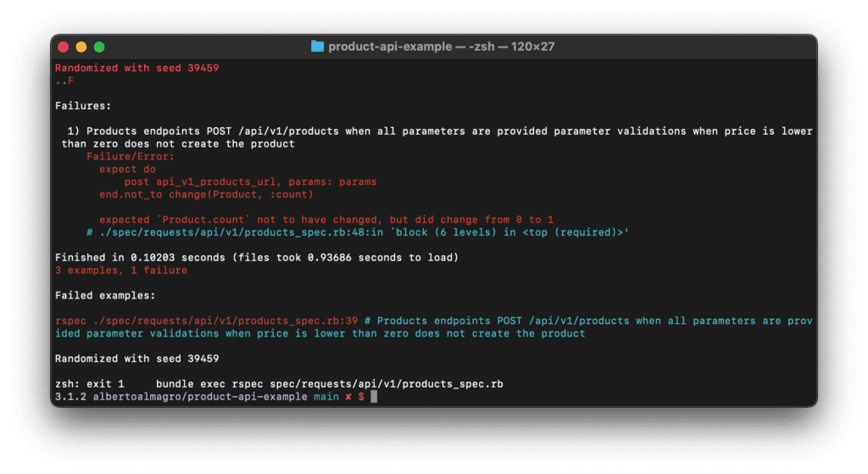Screen dimensions: 868x474
Task: Click the 'Failures:' heading line
Action: [83, 106]
